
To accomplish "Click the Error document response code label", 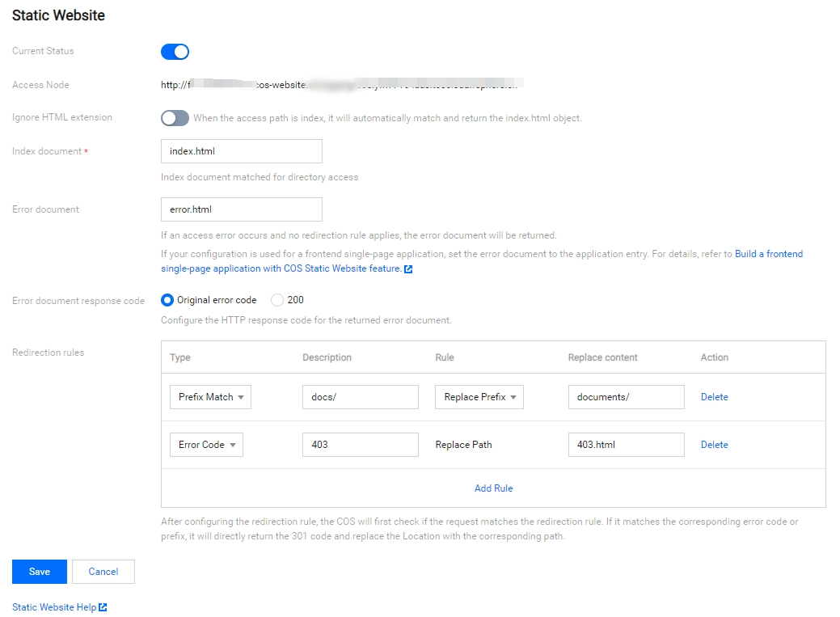I will click(x=78, y=301).
